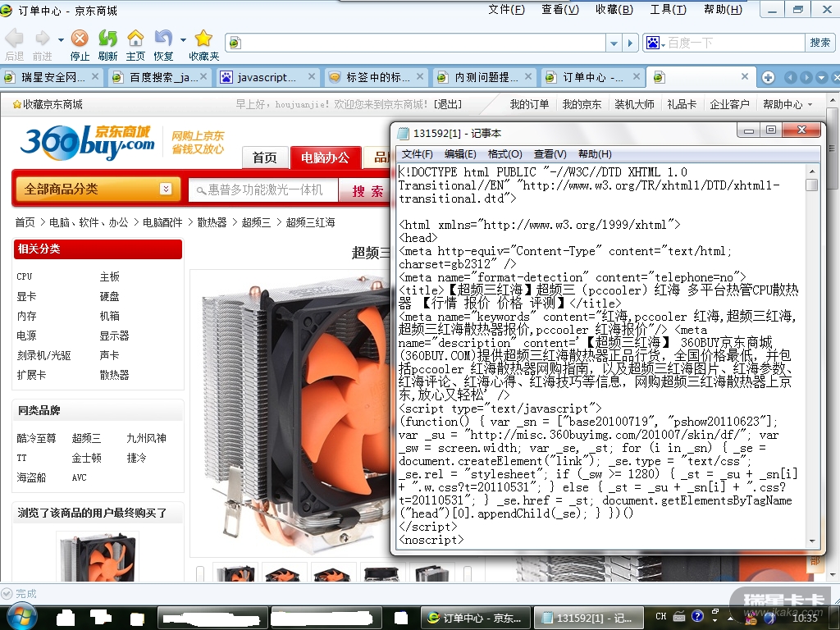The width and height of the screenshot is (840, 630).
Task: Open 礼品卡 link
Action: click(x=682, y=104)
